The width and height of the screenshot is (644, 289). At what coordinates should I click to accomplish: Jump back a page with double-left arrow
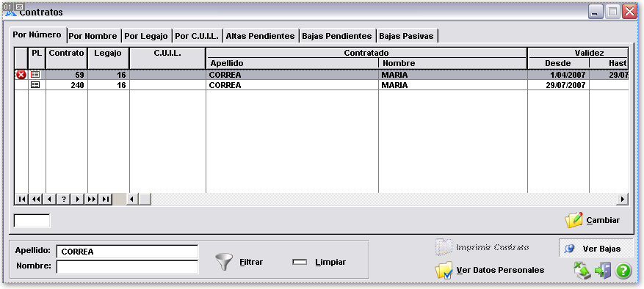[36, 199]
